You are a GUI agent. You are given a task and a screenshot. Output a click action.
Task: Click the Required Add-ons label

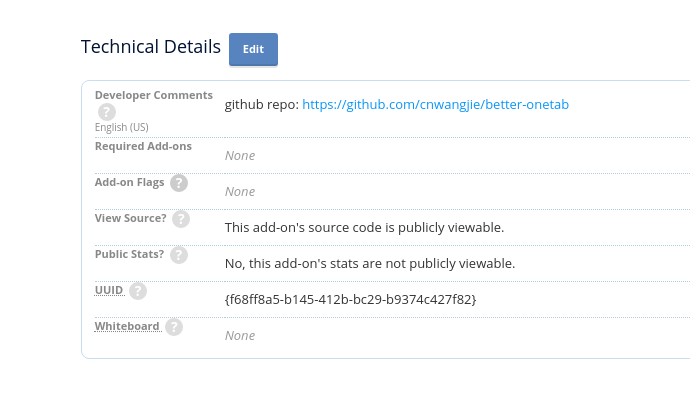143,146
